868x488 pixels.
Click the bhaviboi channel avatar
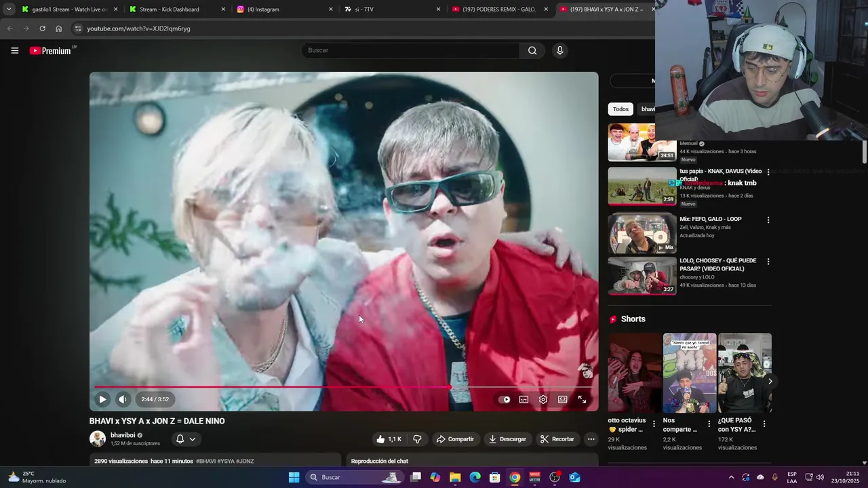coord(98,439)
